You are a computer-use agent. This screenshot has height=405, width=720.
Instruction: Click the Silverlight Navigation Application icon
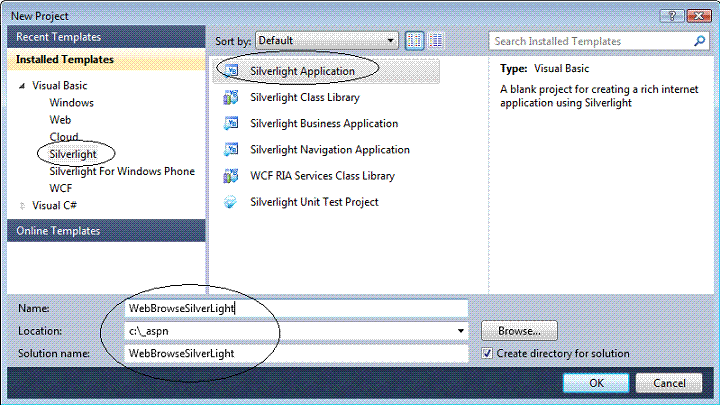point(231,150)
